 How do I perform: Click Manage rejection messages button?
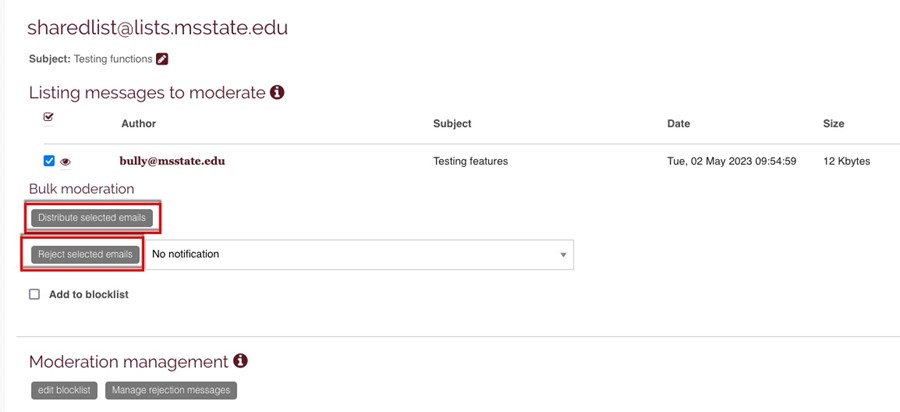(171, 390)
